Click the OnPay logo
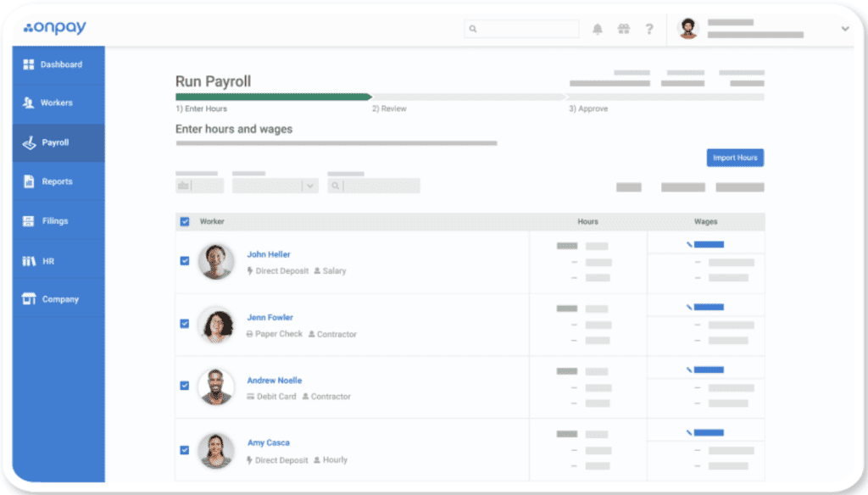The image size is (868, 495). [x=53, y=27]
